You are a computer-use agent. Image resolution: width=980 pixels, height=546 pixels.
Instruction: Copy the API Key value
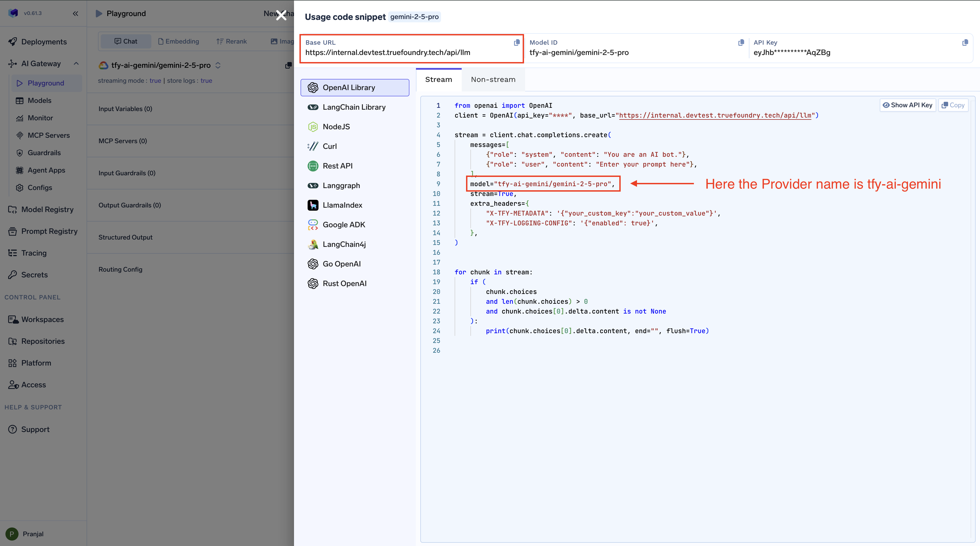[965, 43]
